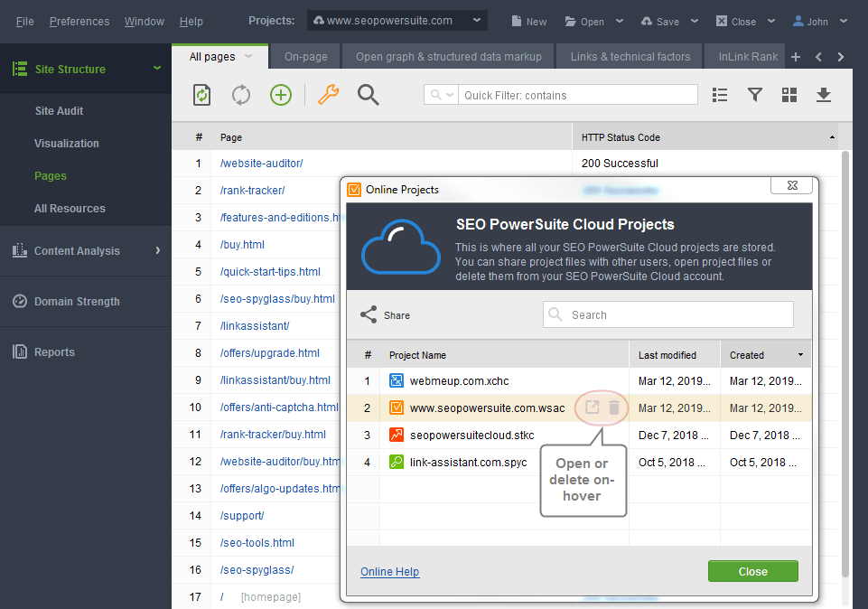
Task: Click the New project button
Action: point(529,21)
